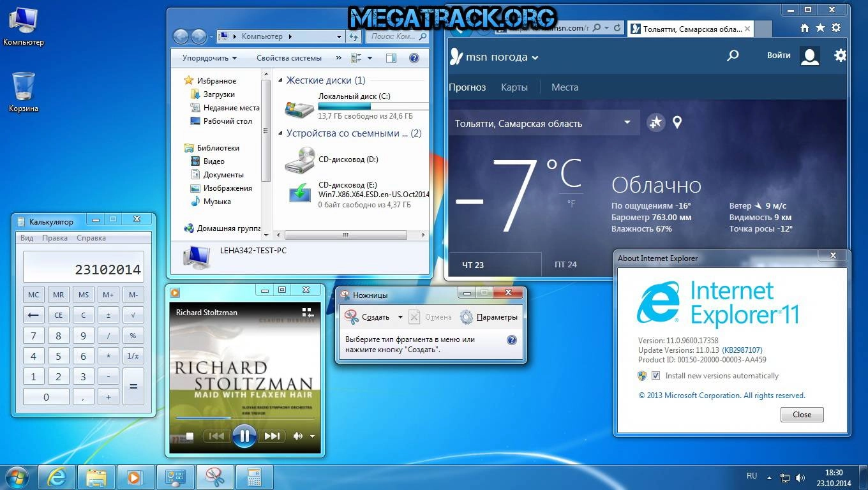Click taskbar volume speaker icon

pyautogui.click(x=800, y=477)
